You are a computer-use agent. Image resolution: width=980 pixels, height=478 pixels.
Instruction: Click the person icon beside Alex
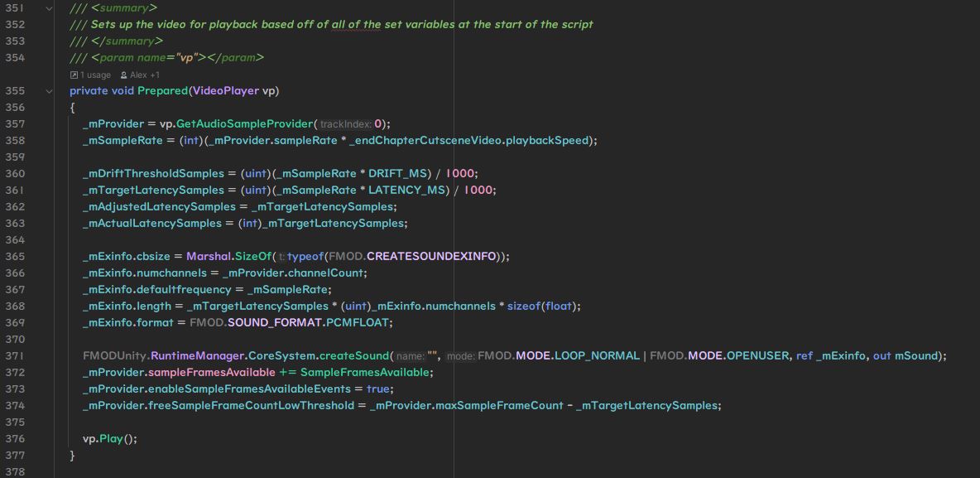tap(124, 75)
